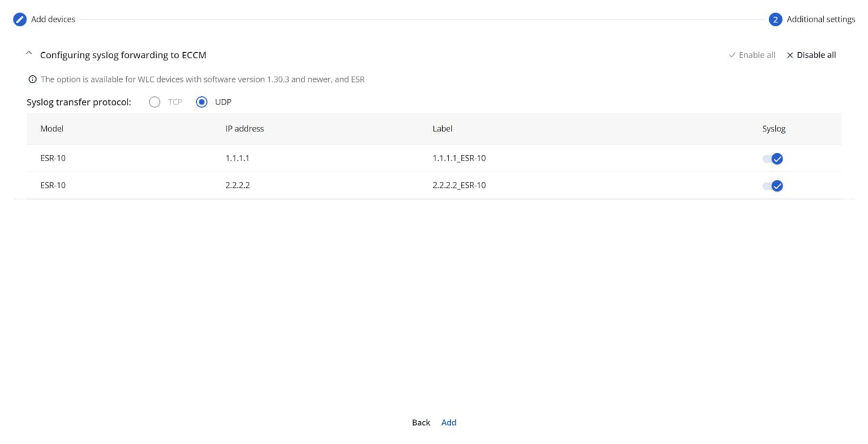Viewport: 868px width, 444px height.
Task: Click the info icon before the option note
Action: 32,79
